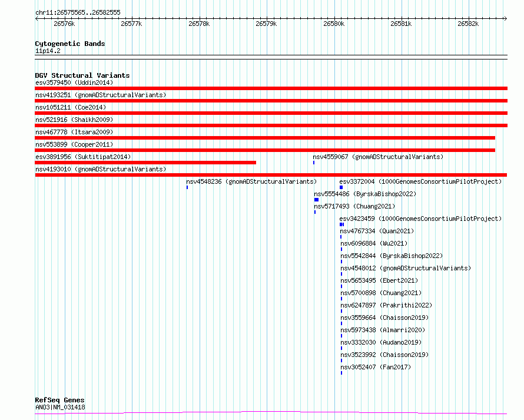
Task: Click the esv3891956 short red bar
Action: [x=145, y=163]
